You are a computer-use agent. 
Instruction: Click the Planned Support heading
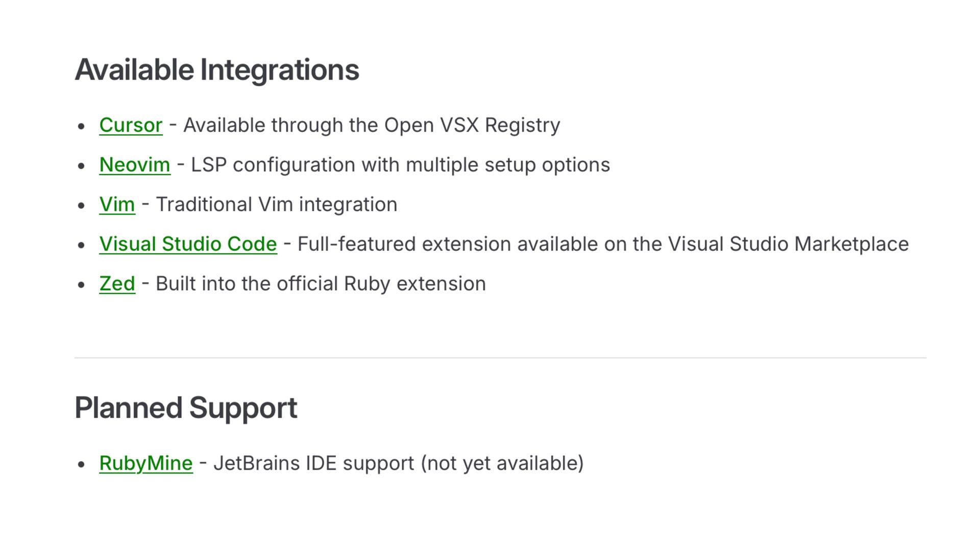pos(186,408)
